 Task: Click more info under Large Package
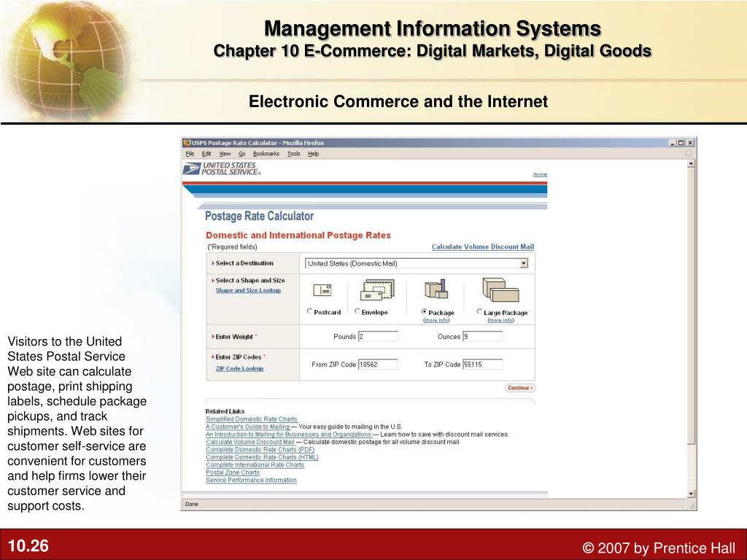(x=501, y=320)
